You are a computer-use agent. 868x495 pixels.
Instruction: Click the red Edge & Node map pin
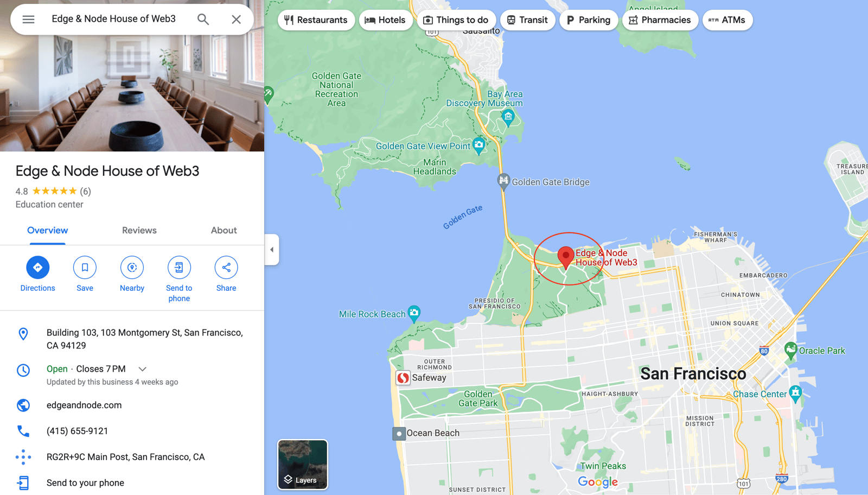(x=566, y=257)
